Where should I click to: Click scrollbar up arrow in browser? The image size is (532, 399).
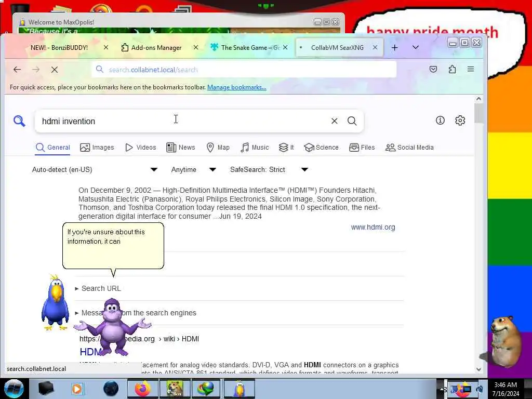pos(478,99)
